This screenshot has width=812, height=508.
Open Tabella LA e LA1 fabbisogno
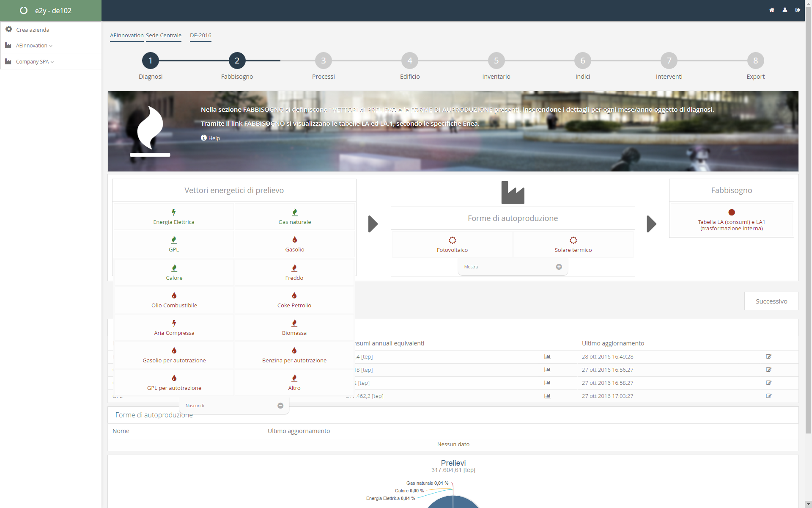732,220
